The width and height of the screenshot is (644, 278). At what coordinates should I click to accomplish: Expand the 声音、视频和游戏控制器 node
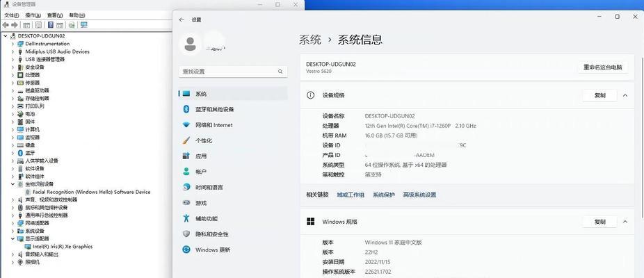tap(13, 199)
